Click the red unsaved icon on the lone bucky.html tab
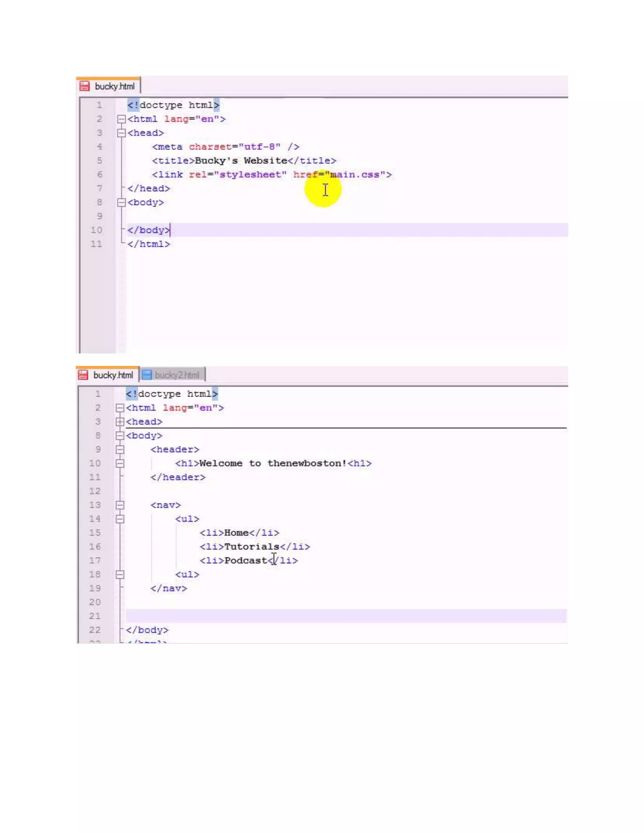Viewport: 644px width, 833px height. [84, 86]
